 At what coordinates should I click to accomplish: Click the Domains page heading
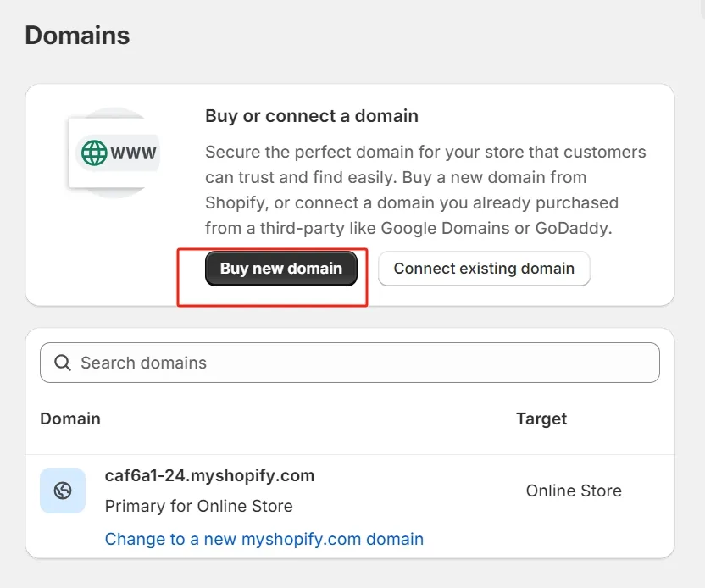click(x=77, y=36)
